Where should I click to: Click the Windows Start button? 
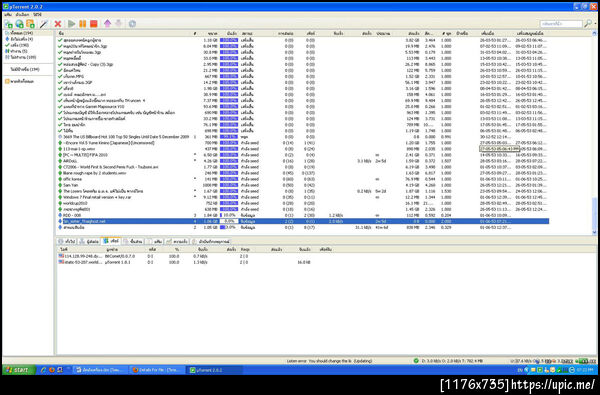pos(19,370)
